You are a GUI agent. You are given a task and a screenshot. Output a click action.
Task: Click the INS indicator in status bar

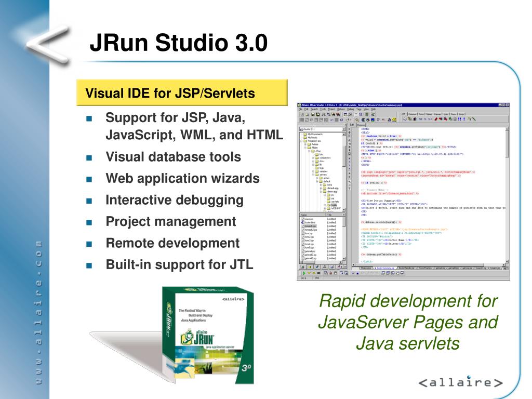(x=317, y=278)
